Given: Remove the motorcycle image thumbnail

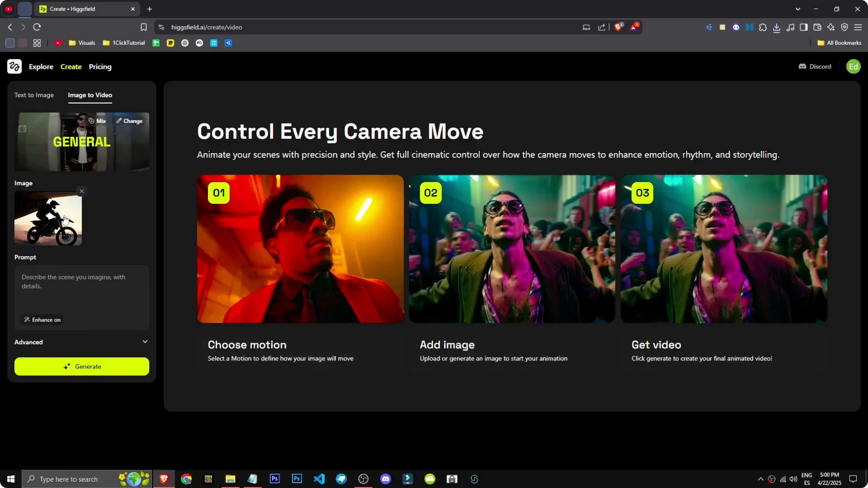Looking at the screenshot, I should pyautogui.click(x=82, y=191).
